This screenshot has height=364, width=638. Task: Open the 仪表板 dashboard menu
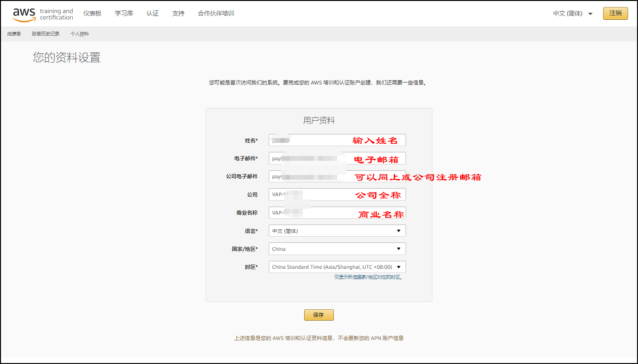(92, 14)
